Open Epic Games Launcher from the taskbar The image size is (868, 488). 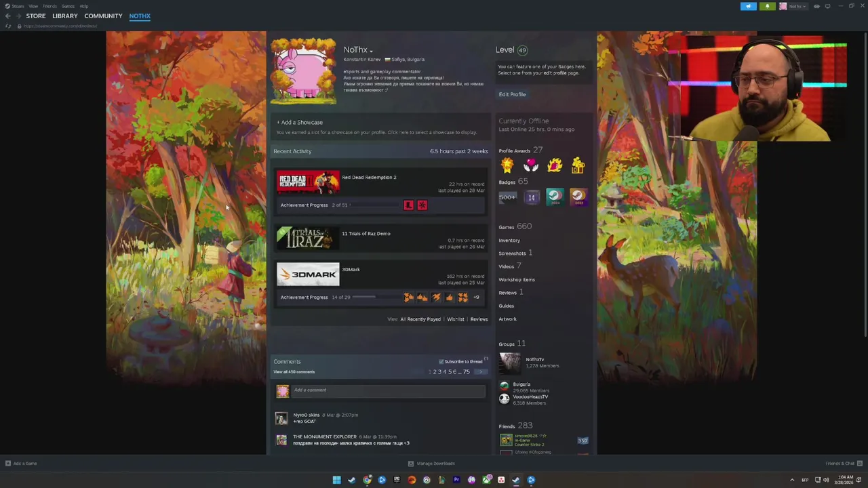[x=397, y=480]
